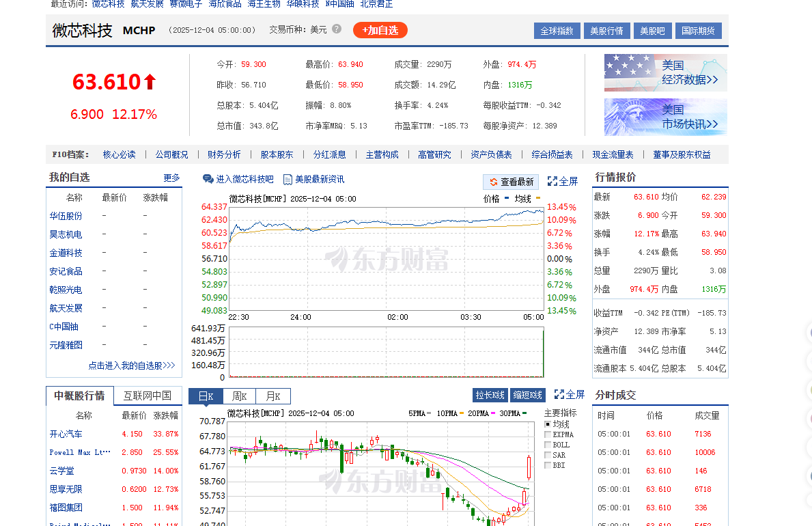
Task: Open the 美股行情 button
Action: tap(607, 31)
